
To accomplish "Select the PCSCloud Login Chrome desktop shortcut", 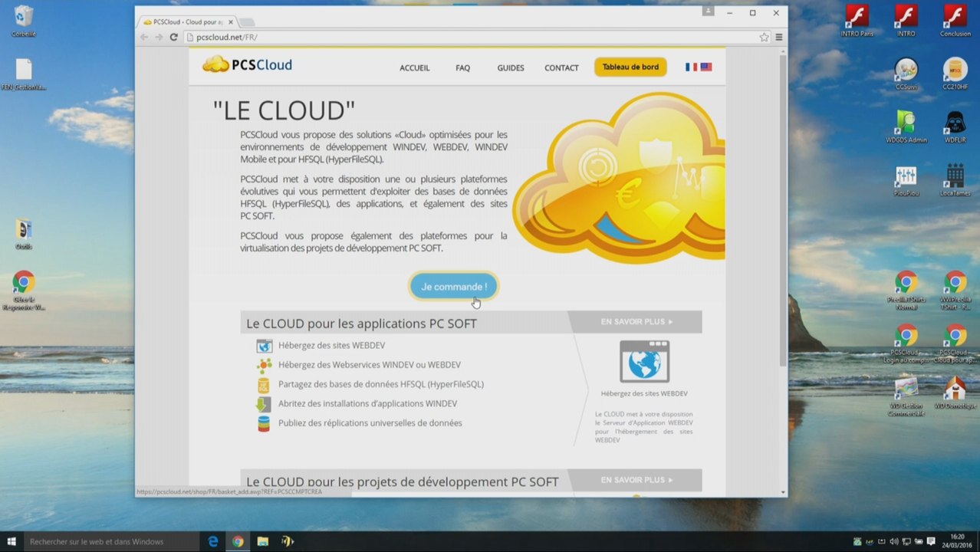I will (x=906, y=343).
